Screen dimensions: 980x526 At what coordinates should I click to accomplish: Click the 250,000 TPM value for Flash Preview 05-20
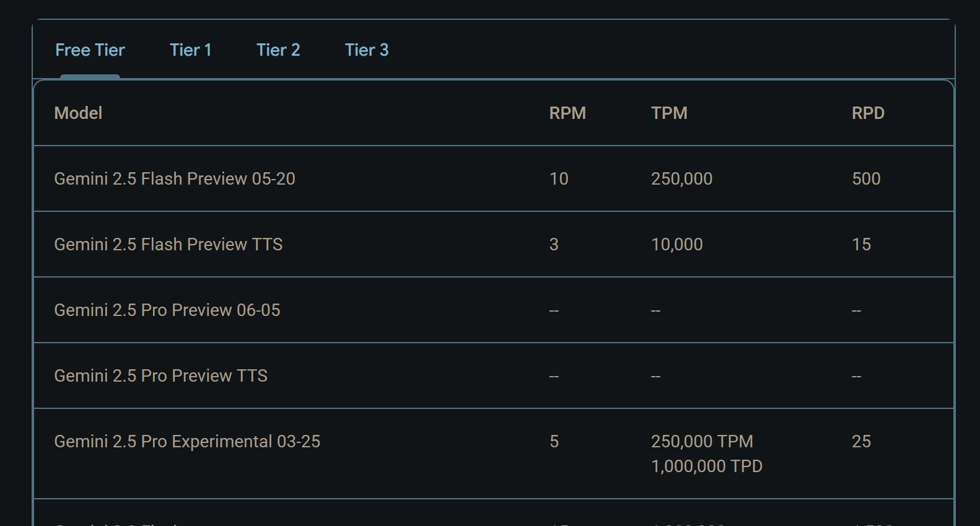[681, 179]
